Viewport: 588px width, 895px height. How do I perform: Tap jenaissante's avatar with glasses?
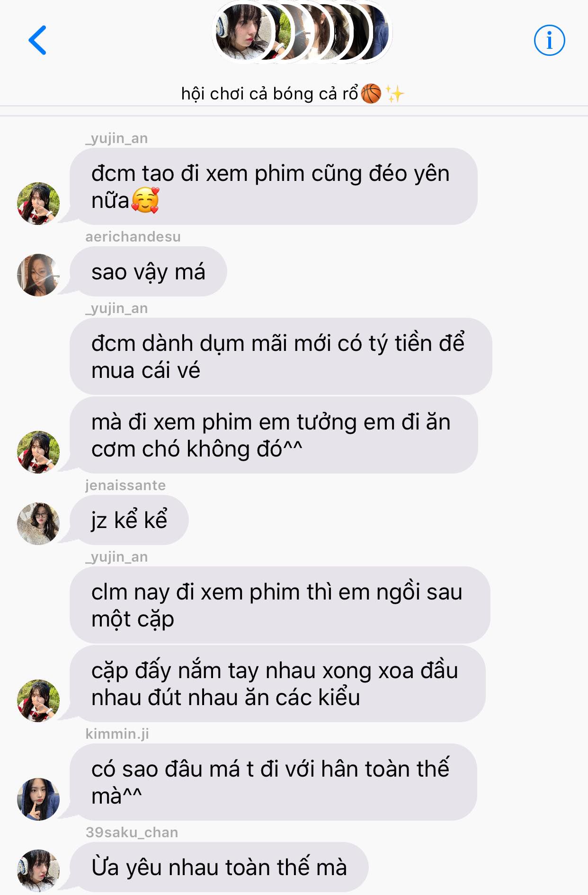pyautogui.click(x=38, y=523)
